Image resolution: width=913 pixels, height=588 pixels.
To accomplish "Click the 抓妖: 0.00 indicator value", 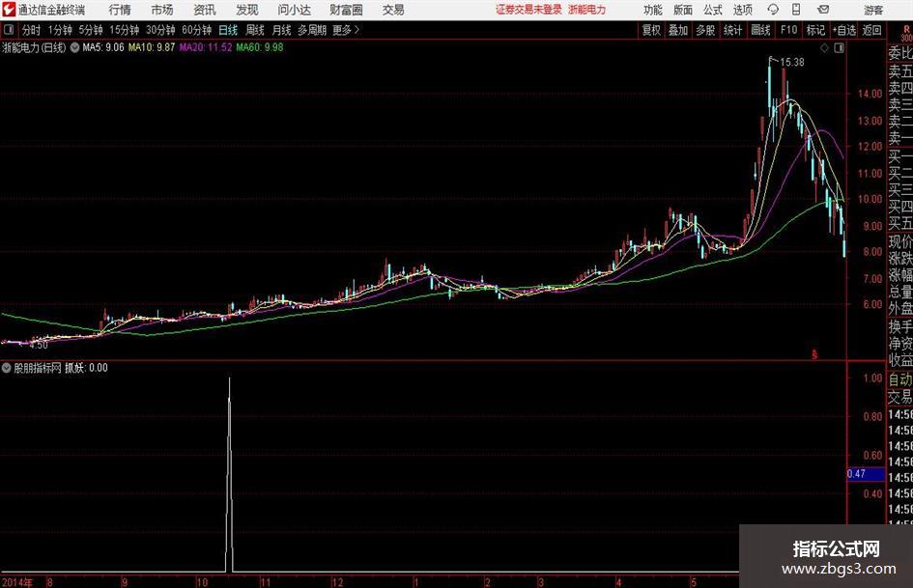I will pyautogui.click(x=86, y=368).
